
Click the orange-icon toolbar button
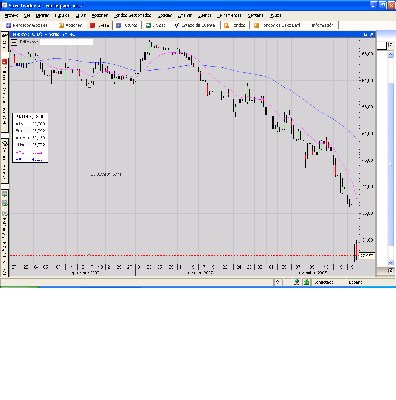[70, 25]
